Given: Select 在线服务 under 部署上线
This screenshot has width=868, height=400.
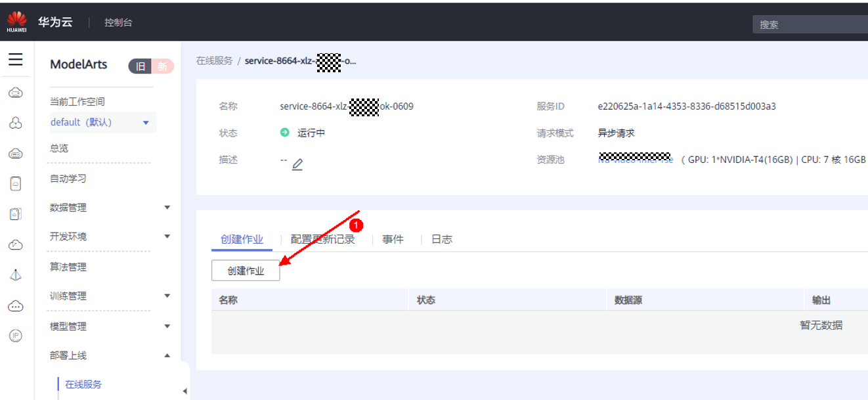Looking at the screenshot, I should point(83,385).
